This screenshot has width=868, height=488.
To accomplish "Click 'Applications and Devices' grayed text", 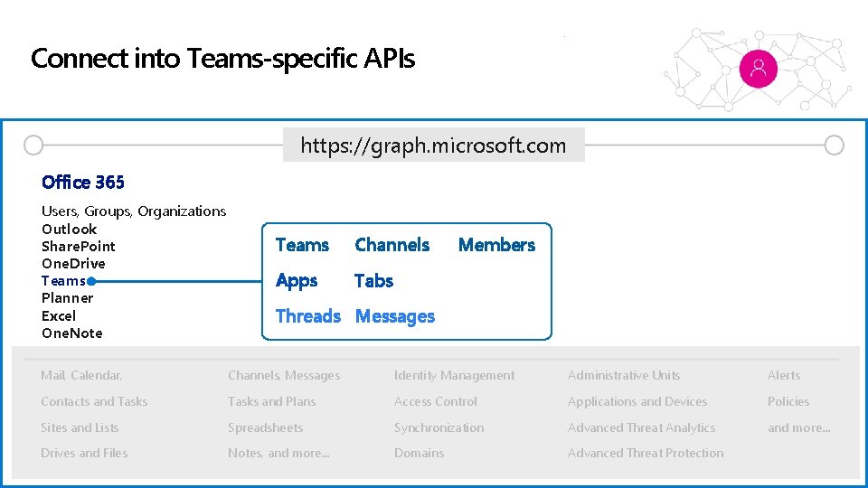I will tap(637, 402).
